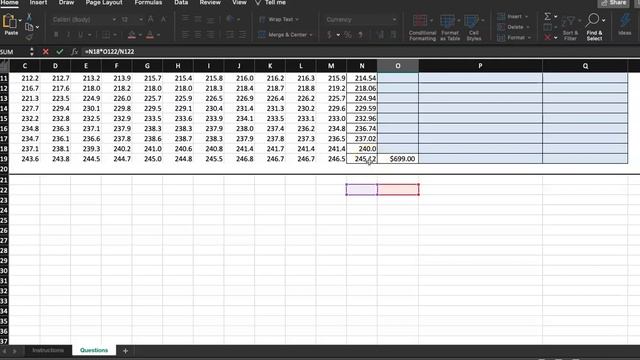Cancel the formula entry with red X
This screenshot has height=360, width=640.
coord(45,51)
